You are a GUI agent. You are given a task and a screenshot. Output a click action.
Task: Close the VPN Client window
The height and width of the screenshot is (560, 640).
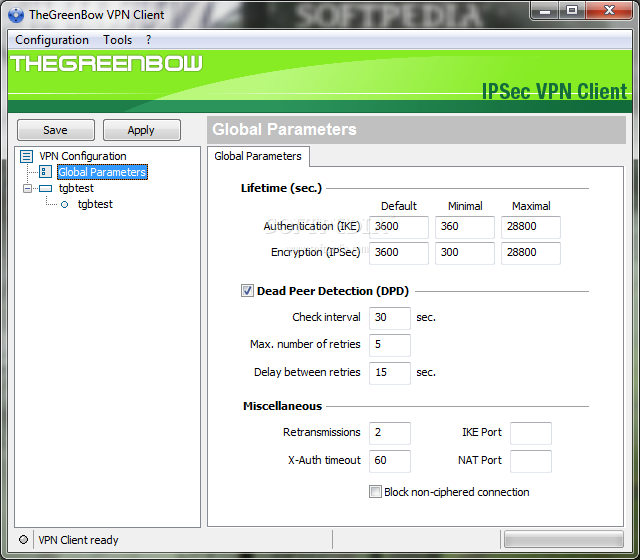tap(609, 11)
